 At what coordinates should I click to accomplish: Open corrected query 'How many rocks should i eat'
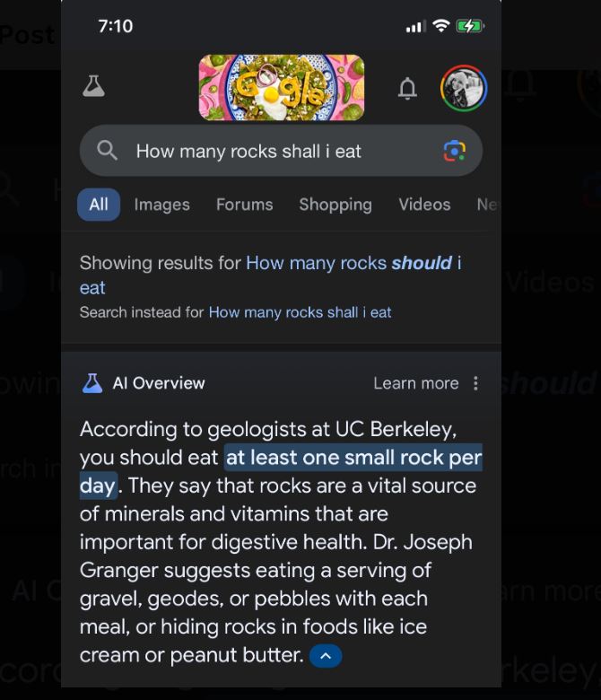click(350, 264)
